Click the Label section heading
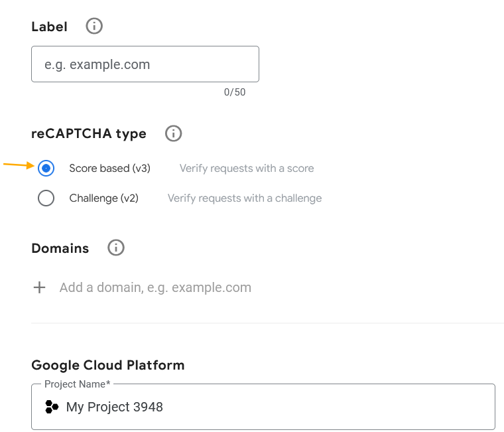The width and height of the screenshot is (504, 432). point(50,27)
